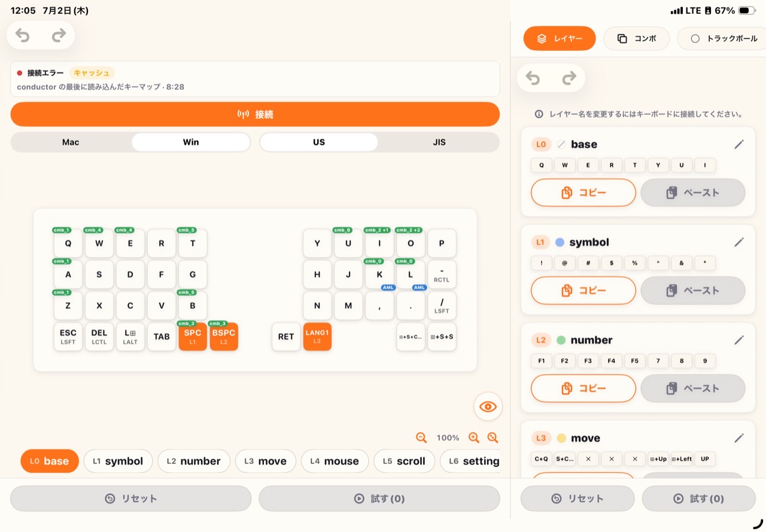This screenshot has height=532, width=766.
Task: Toggle the eye visibility button
Action: (x=488, y=407)
